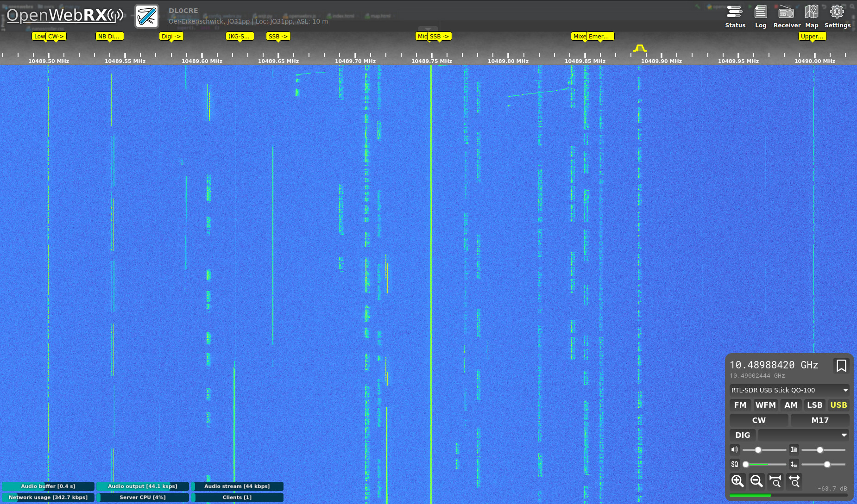857x504 pixels.
Task: Expand the digital modes dropdown beside DIG
Action: pos(803,435)
